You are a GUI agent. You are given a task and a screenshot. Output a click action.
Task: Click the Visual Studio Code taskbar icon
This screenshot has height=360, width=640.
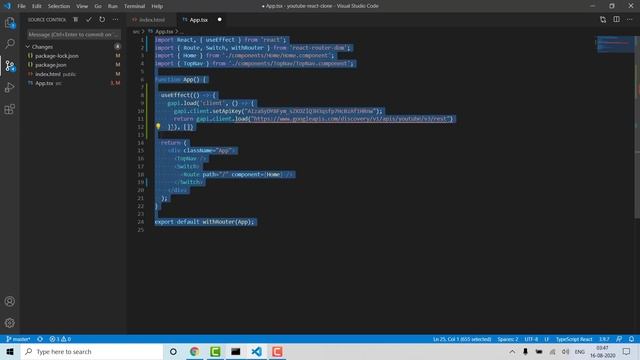click(256, 351)
